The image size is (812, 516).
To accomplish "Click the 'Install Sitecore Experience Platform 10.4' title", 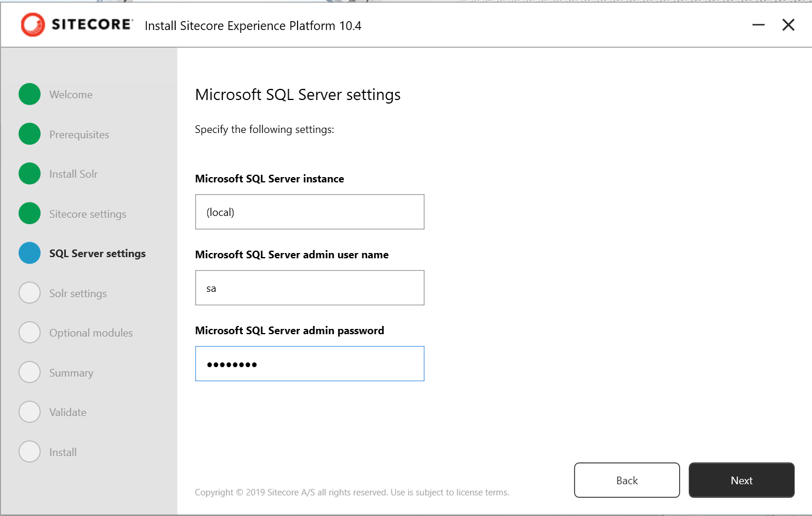I will pos(253,26).
